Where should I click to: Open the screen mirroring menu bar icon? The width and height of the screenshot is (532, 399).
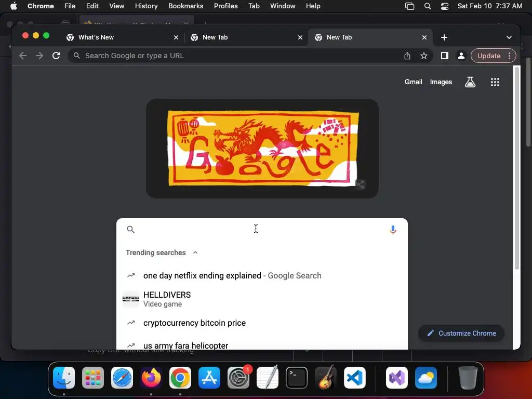tap(409, 6)
